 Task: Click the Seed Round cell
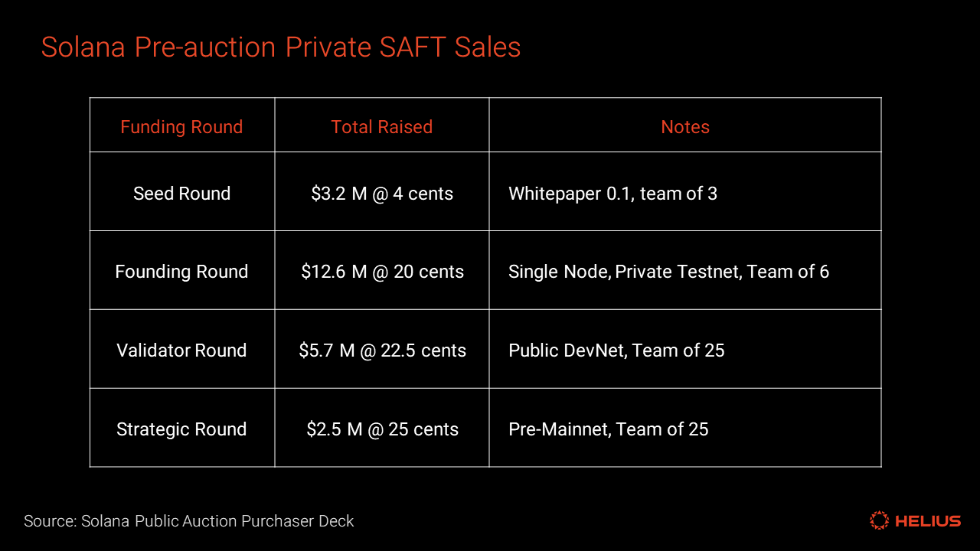point(181,194)
